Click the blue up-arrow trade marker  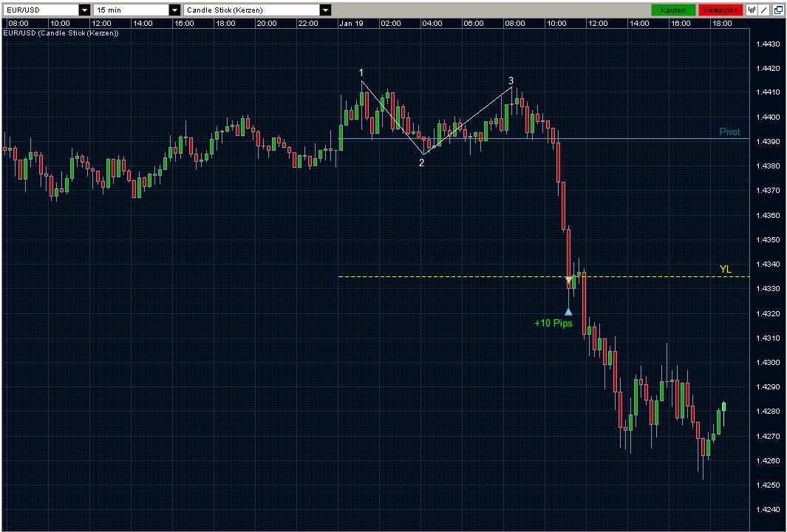click(x=568, y=312)
